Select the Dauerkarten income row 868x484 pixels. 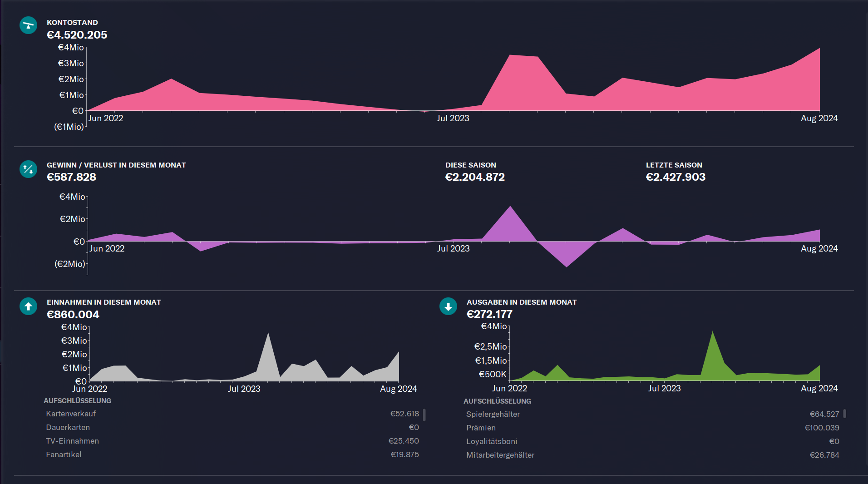tap(232, 427)
